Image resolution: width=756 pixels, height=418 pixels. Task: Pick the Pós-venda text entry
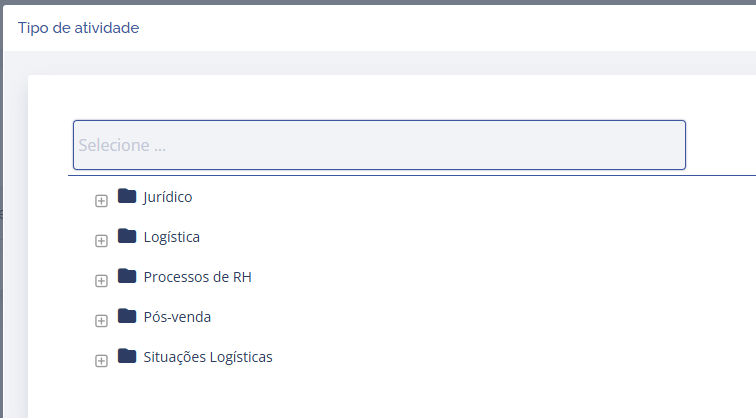178,317
